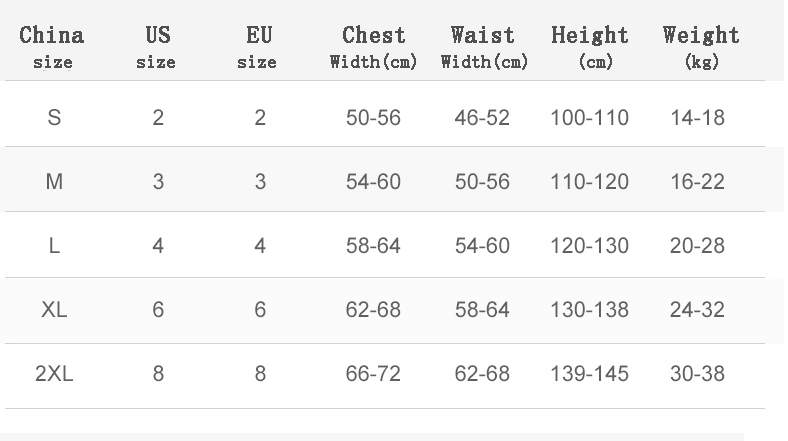Click the China size column header
The height and width of the screenshot is (441, 788).
52,47
